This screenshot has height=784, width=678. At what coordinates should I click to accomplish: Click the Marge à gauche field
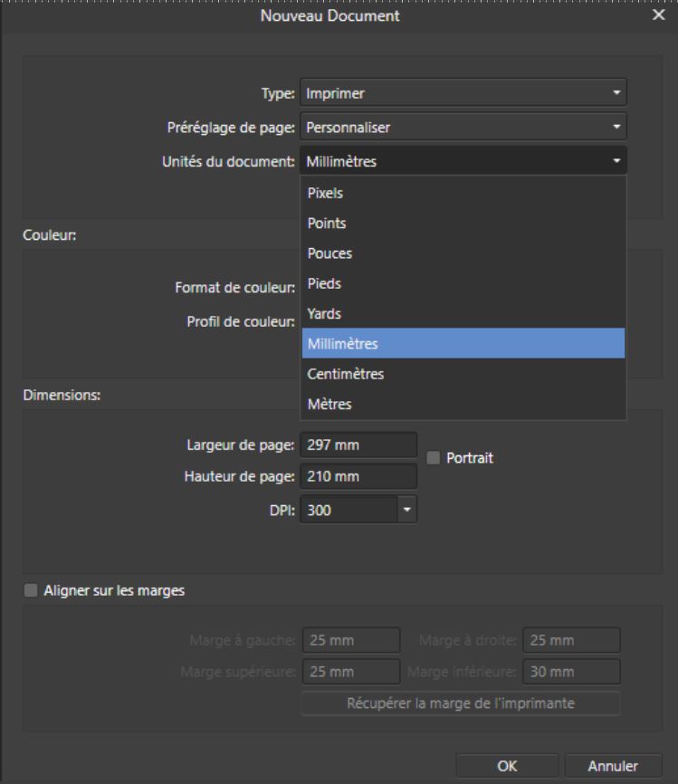(x=351, y=640)
